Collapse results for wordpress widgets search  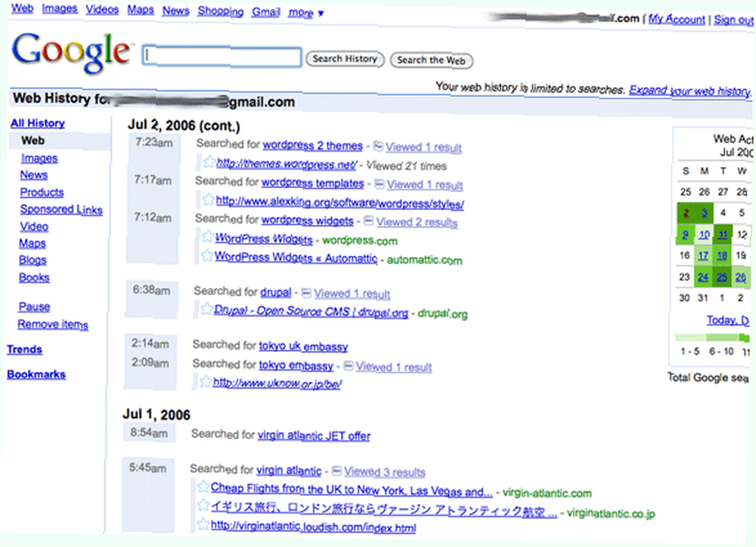tap(368, 221)
